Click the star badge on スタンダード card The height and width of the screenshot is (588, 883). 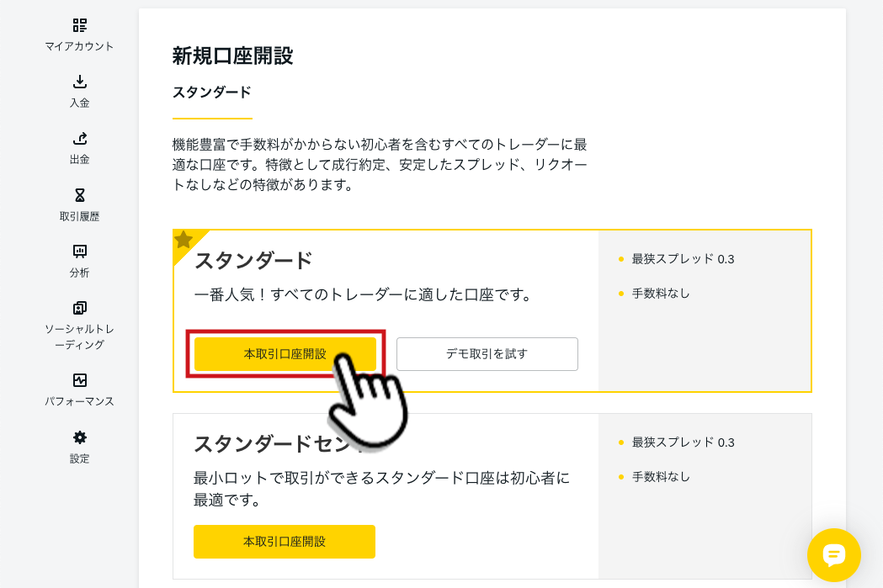pyautogui.click(x=184, y=241)
